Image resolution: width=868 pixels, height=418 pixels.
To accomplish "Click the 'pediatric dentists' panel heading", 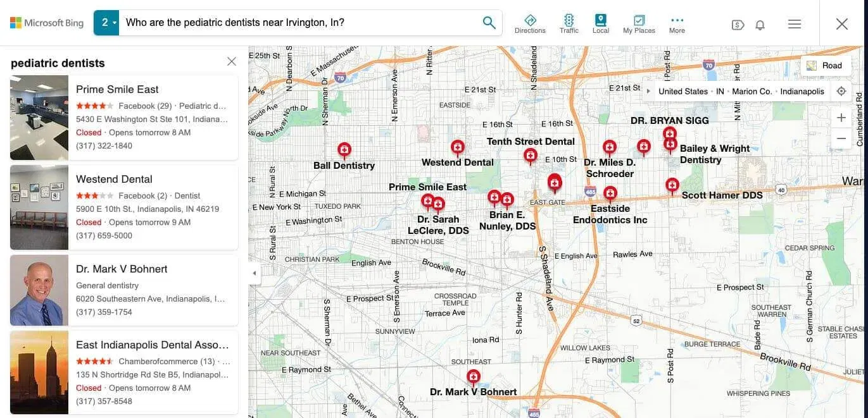I will tap(58, 63).
